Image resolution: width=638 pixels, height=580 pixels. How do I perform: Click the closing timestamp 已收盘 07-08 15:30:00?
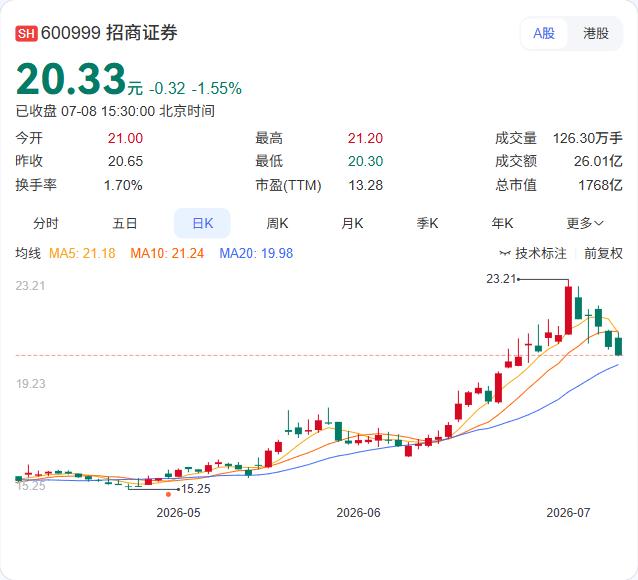coord(85,111)
